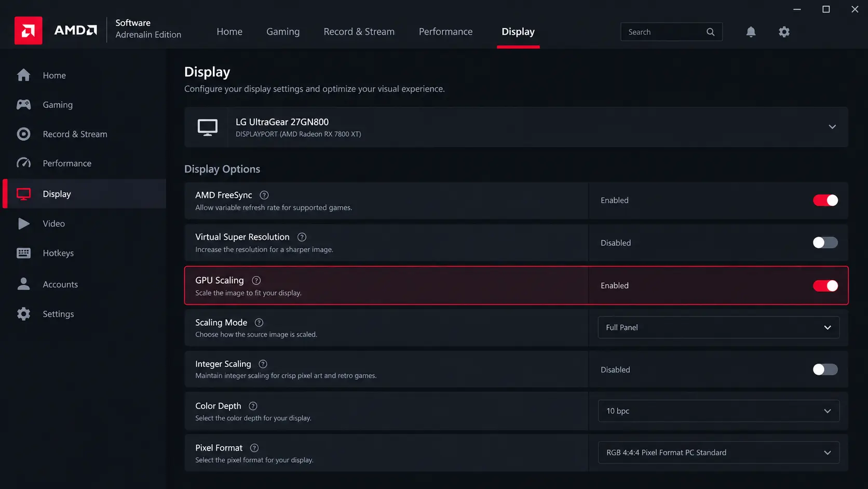The width and height of the screenshot is (868, 489).
Task: Turn off GPU Scaling toggle
Action: 825,285
